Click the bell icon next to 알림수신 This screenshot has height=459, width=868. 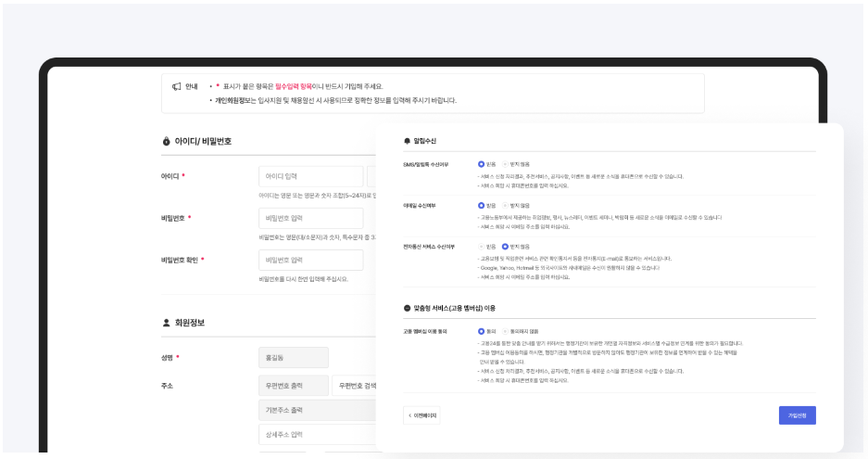pyautogui.click(x=407, y=141)
